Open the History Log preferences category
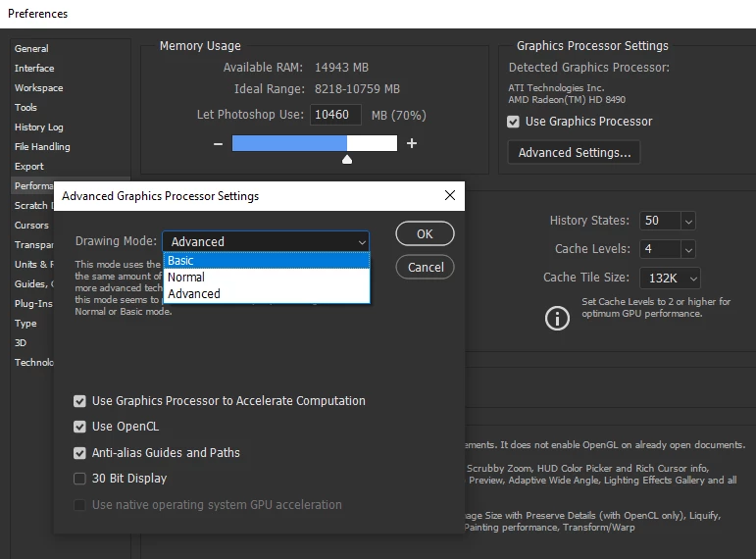Viewport: 756px width, 559px height. [x=38, y=127]
